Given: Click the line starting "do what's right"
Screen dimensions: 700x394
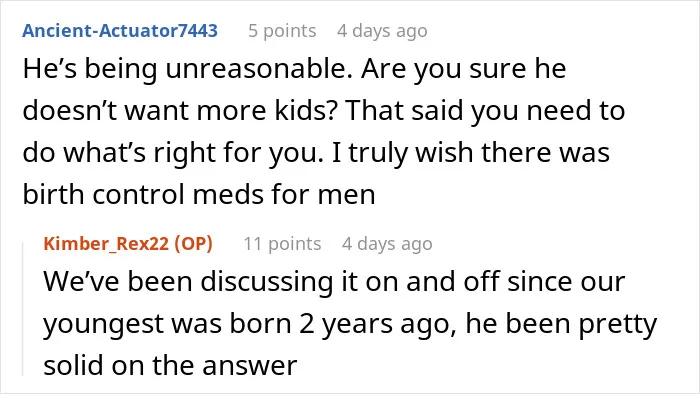Looking at the screenshot, I should click(316, 153).
